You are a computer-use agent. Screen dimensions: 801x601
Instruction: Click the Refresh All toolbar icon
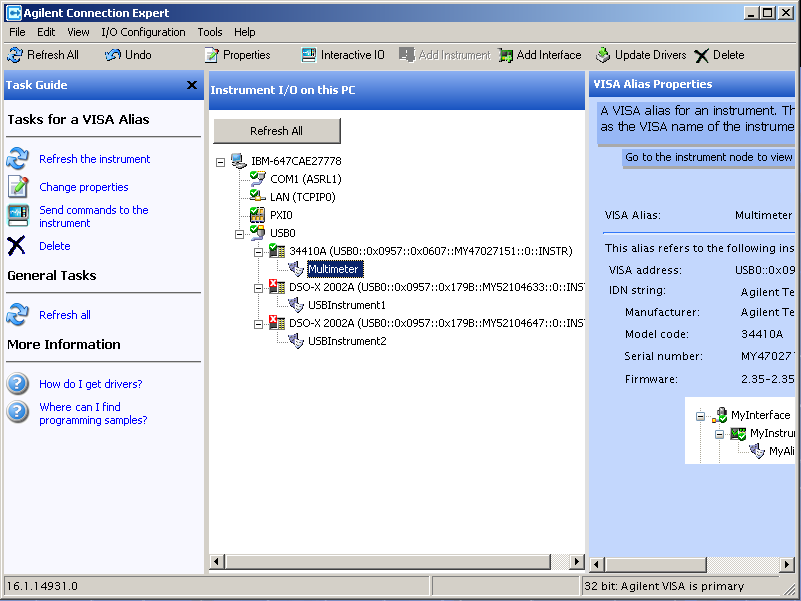click(x=15, y=55)
